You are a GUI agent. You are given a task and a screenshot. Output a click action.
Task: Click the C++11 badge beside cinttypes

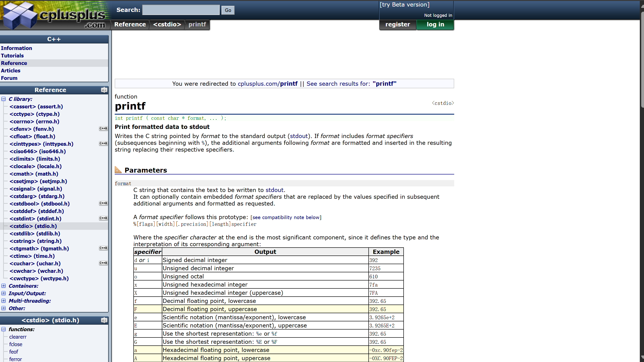click(103, 143)
